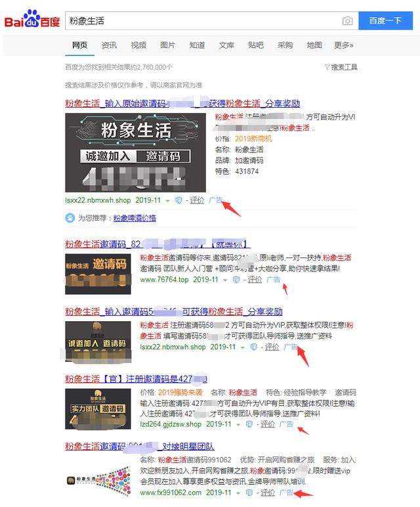Click 广告 label in www.fx991062.com row
420x507 pixels.
tap(286, 493)
